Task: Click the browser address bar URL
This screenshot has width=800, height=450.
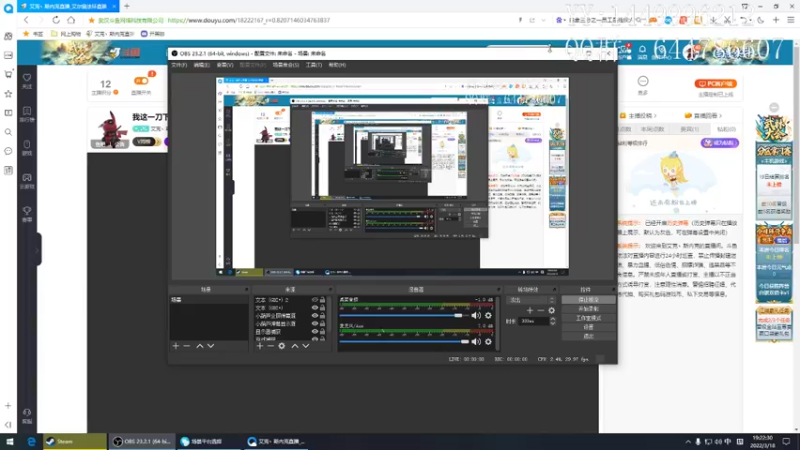Action: click(248, 20)
